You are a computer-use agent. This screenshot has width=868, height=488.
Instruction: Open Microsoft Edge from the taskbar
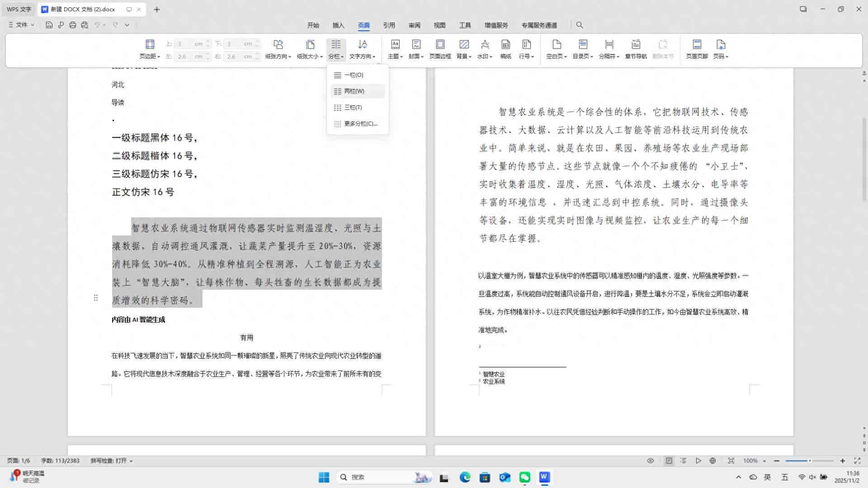click(465, 477)
